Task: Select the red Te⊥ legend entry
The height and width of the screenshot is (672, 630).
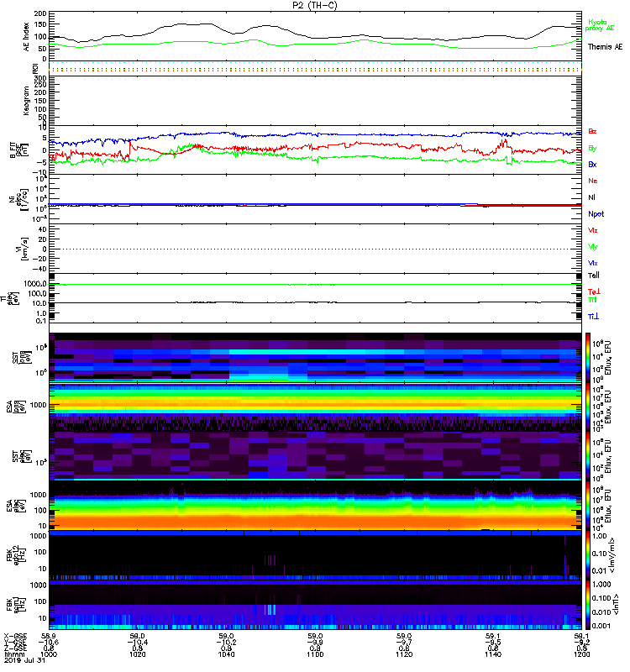Action: (594, 291)
